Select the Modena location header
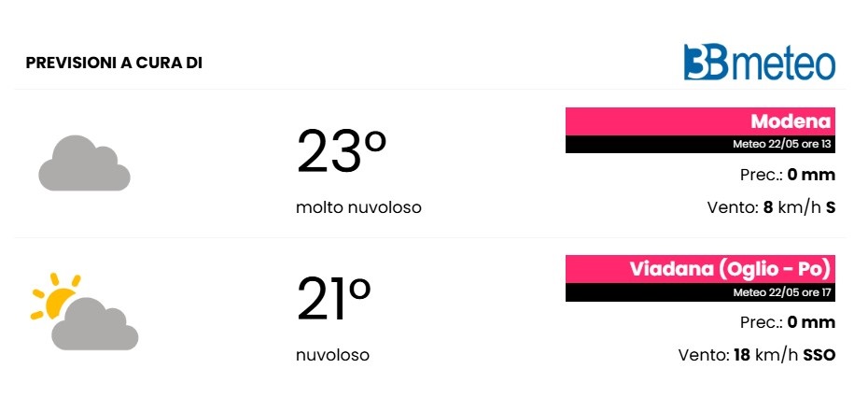Image resolution: width=868 pixels, height=411 pixels. point(791,121)
